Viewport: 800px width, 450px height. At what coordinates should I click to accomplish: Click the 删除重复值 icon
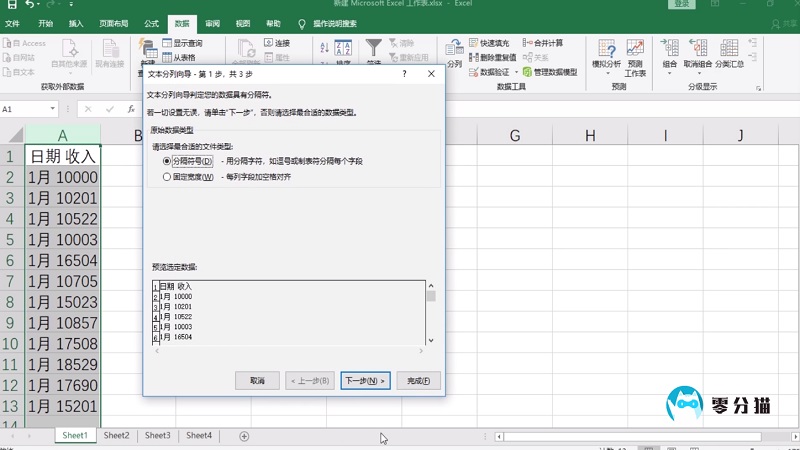point(474,58)
